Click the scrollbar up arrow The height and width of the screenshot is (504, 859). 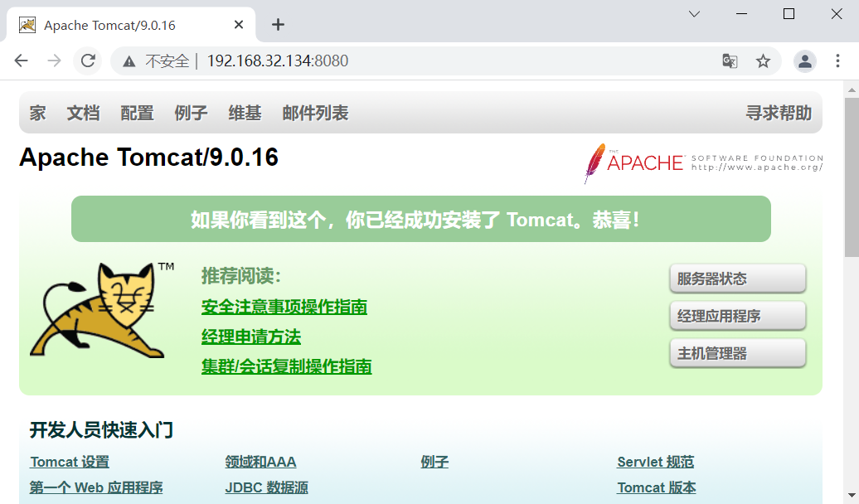(x=852, y=90)
